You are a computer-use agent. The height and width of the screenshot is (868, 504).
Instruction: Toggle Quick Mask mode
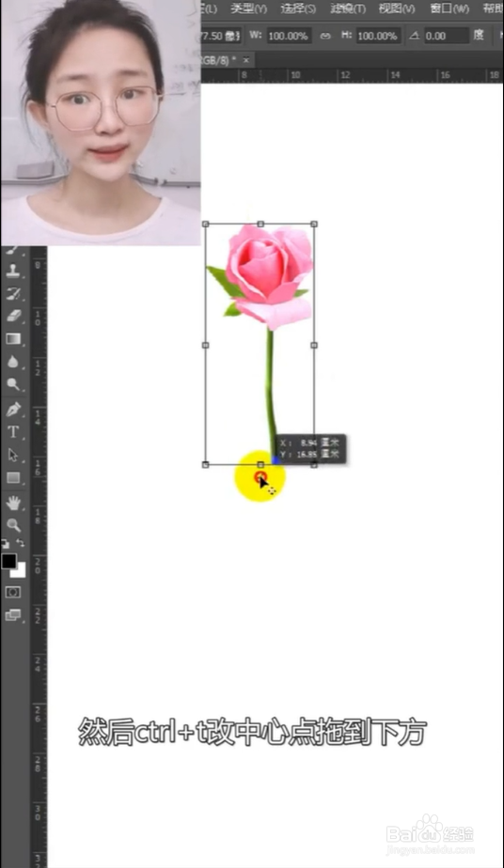(x=13, y=593)
